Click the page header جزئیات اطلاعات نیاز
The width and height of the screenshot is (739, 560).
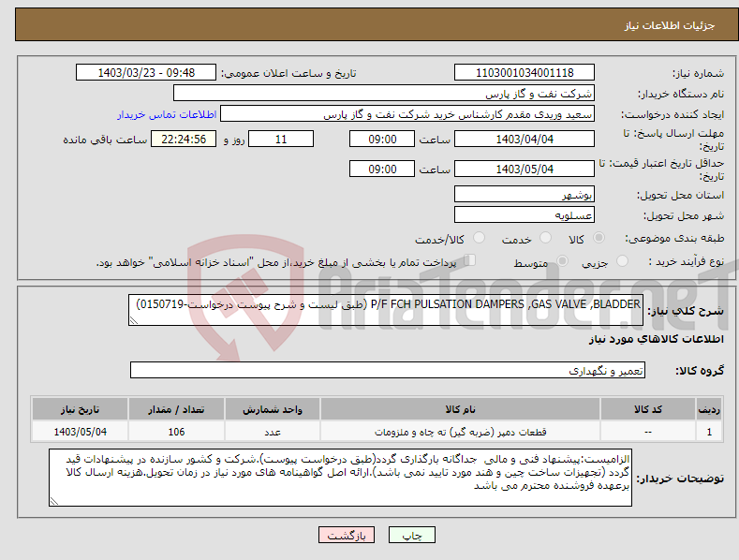[670, 25]
